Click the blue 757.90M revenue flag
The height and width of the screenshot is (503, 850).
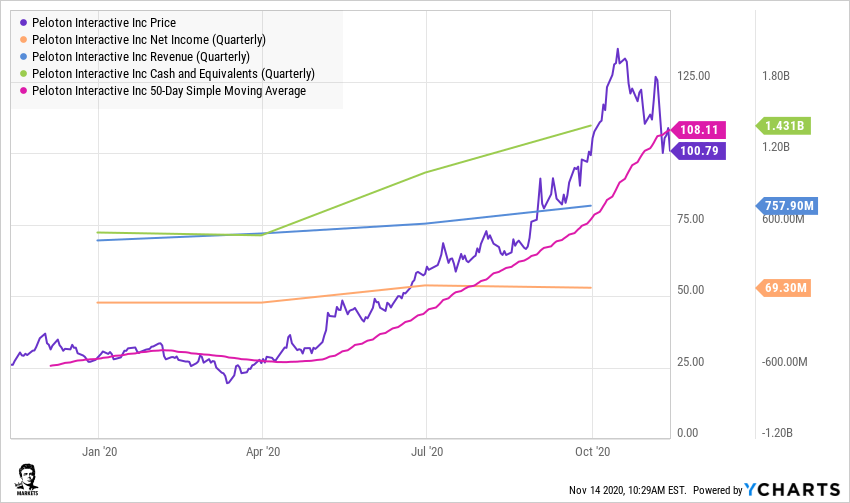coord(787,206)
